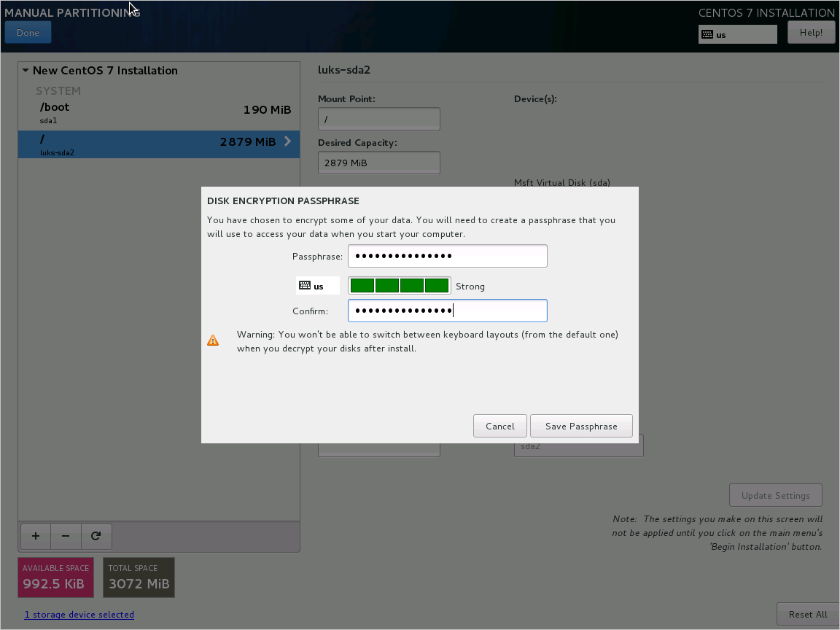Click the add partition plus icon

coord(35,536)
